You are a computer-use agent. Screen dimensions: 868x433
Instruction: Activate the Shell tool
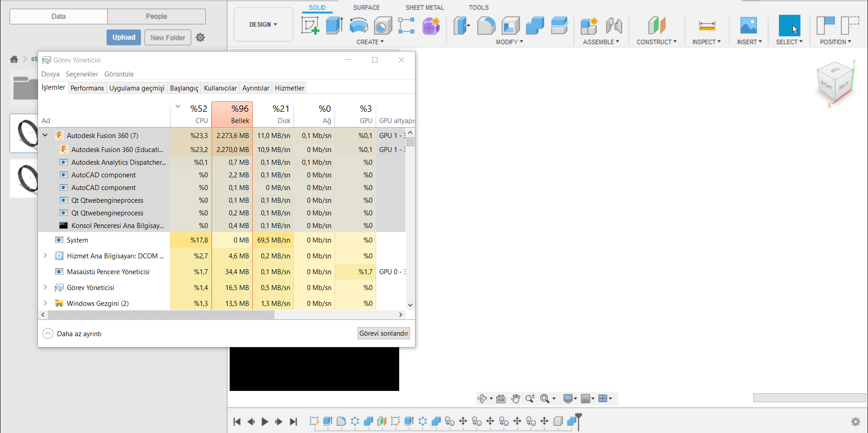510,25
